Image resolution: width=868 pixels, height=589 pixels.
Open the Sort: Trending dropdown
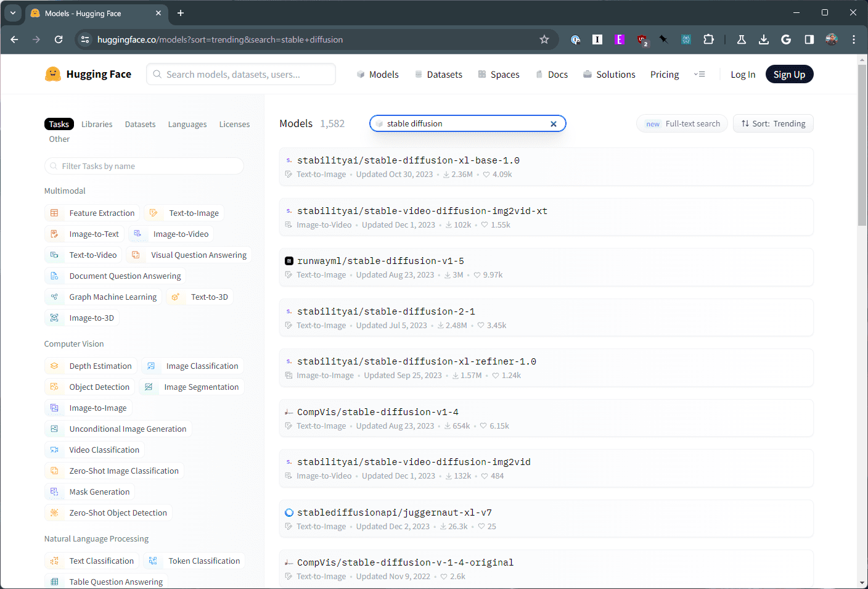(773, 123)
